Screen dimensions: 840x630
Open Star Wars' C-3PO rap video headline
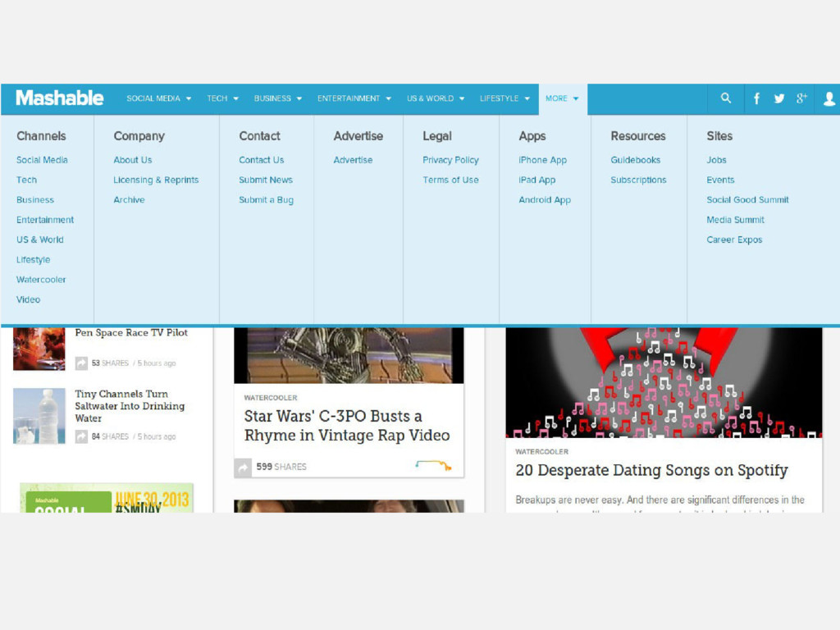tap(347, 426)
